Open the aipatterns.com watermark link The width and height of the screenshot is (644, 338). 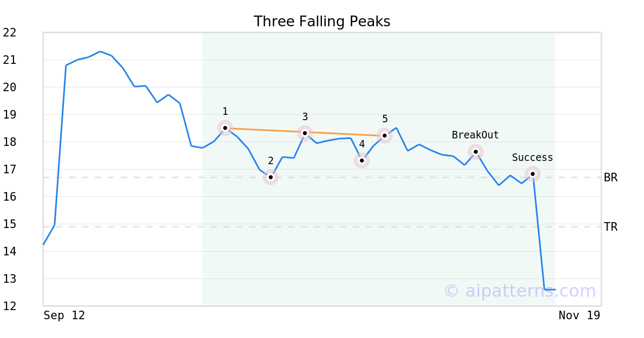(519, 291)
